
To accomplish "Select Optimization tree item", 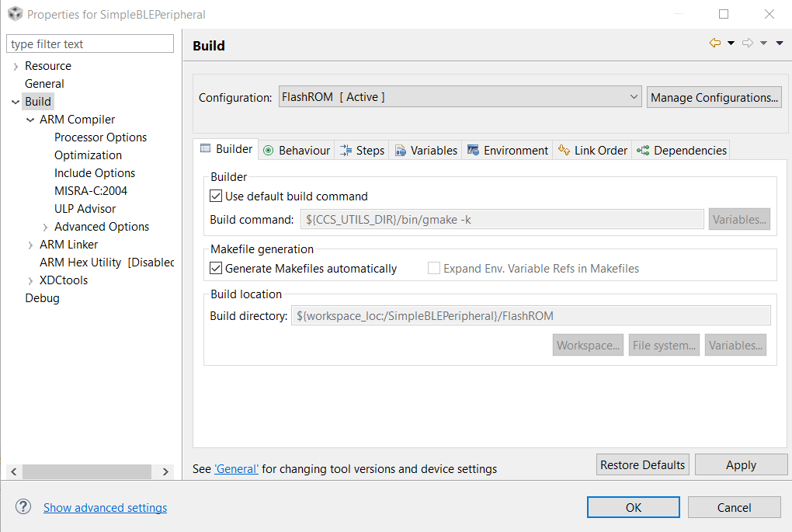I will [88, 155].
